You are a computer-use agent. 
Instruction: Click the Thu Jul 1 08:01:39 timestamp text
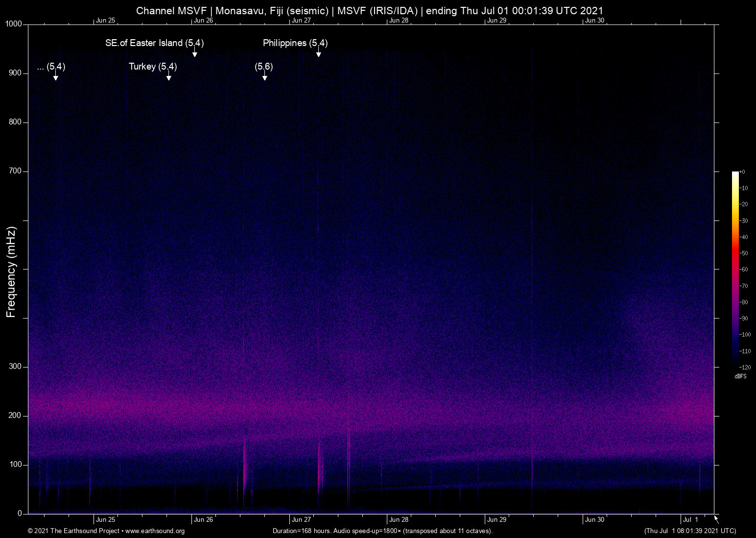click(690, 531)
